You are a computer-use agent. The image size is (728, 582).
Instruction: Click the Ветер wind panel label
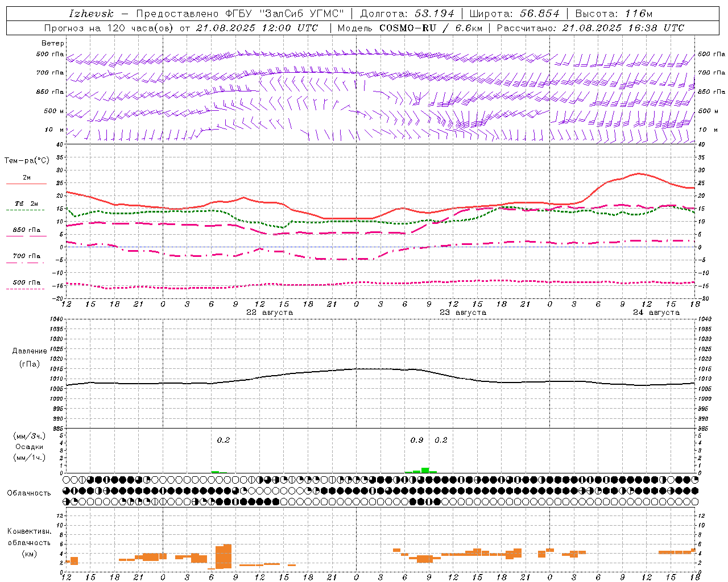point(52,43)
